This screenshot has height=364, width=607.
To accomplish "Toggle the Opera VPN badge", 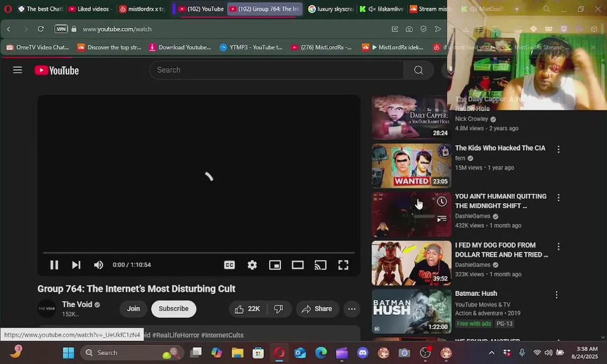I will coord(61,29).
